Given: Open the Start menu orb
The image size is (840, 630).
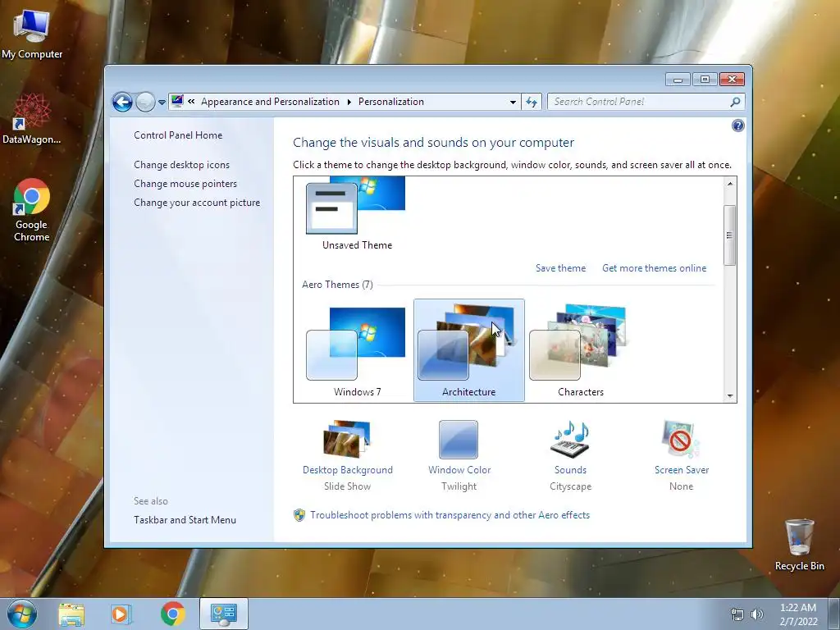Looking at the screenshot, I should coord(22,614).
